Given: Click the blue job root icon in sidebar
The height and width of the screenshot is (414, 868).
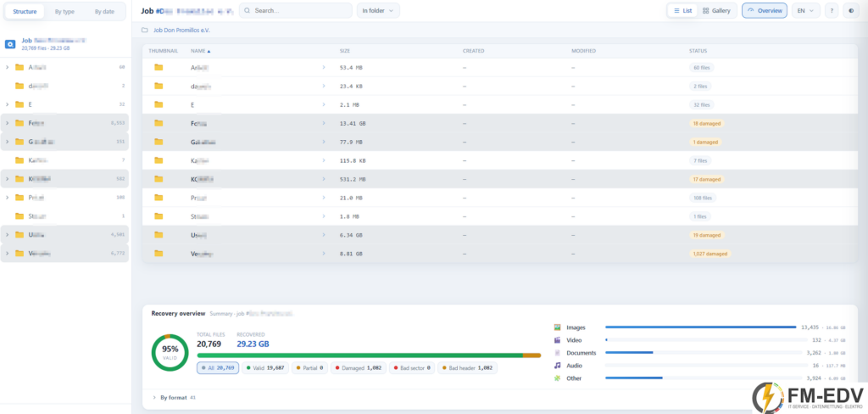Looking at the screenshot, I should (x=10, y=44).
